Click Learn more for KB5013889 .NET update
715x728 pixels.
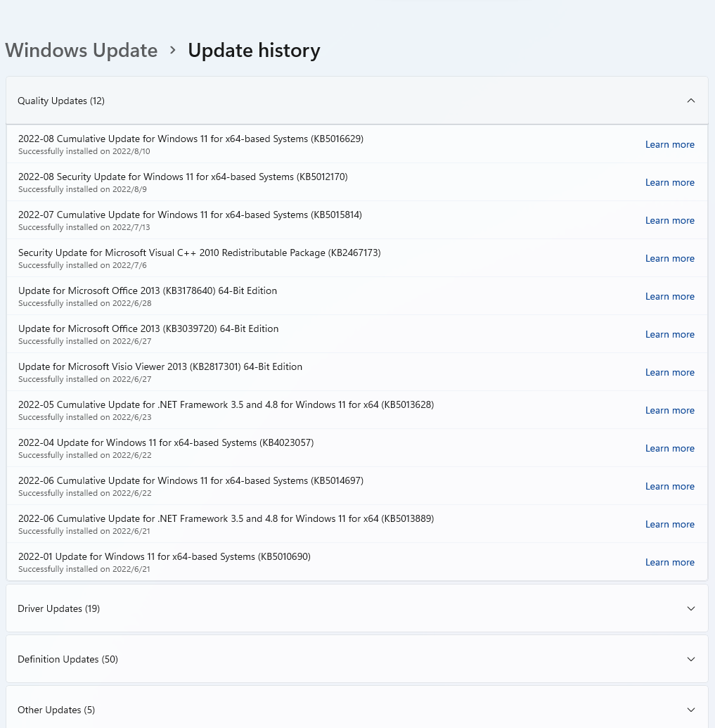(669, 524)
